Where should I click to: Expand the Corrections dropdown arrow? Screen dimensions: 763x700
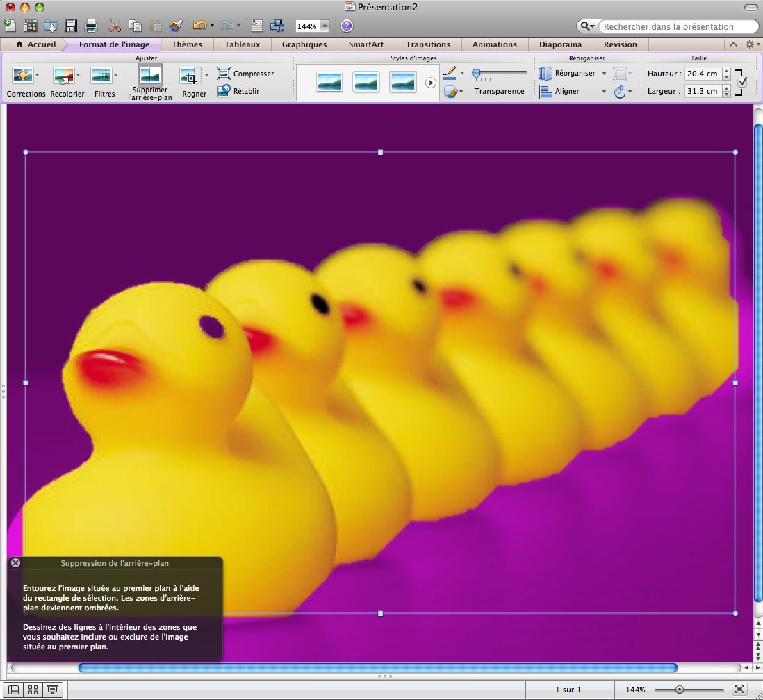(38, 75)
